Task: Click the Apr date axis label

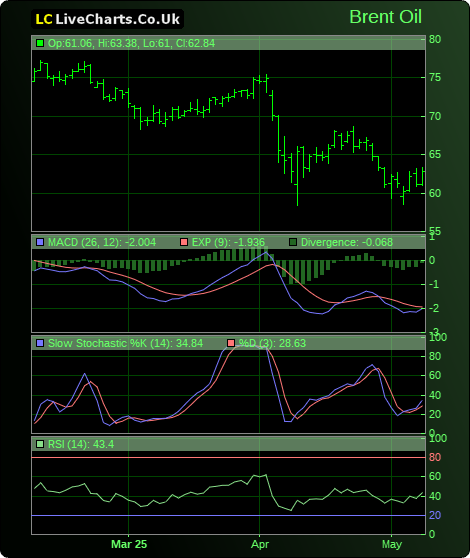Action: [x=260, y=544]
